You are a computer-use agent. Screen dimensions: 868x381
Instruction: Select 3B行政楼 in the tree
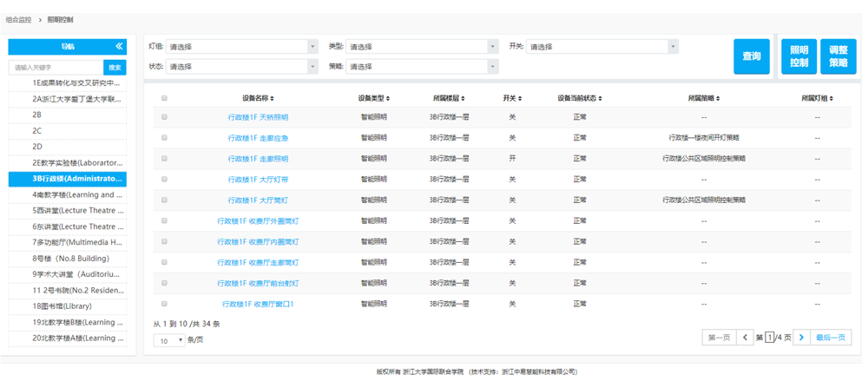point(68,179)
